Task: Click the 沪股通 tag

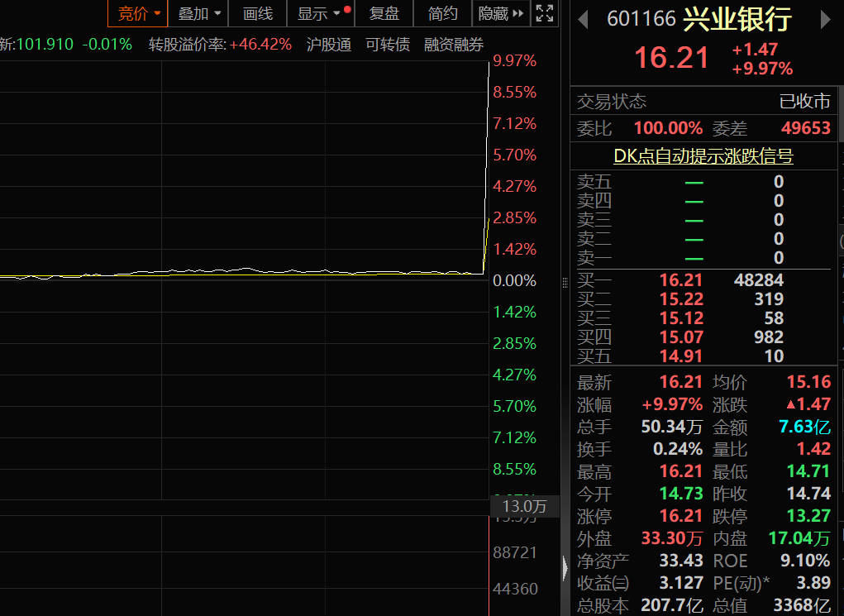Action: [x=328, y=44]
